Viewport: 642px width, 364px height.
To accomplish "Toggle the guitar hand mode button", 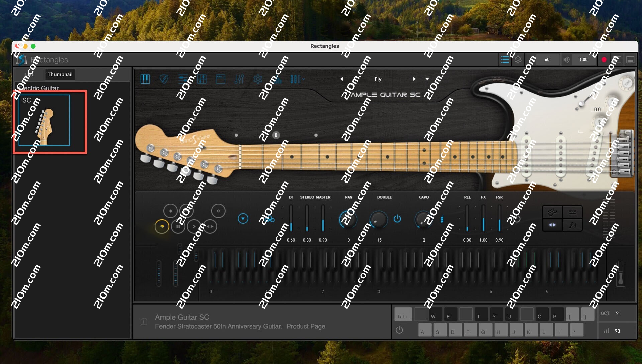I will [552, 212].
